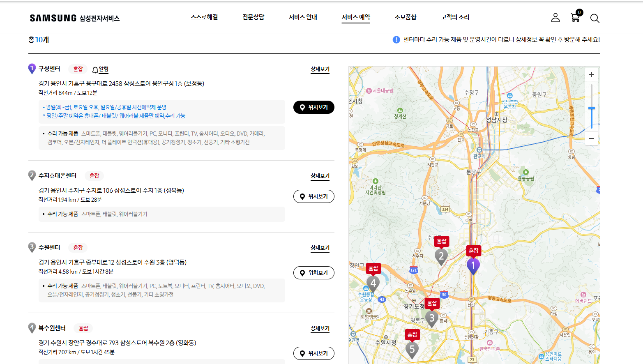Click the 구성센터 center name
This screenshot has width=643, height=364.
49,69
